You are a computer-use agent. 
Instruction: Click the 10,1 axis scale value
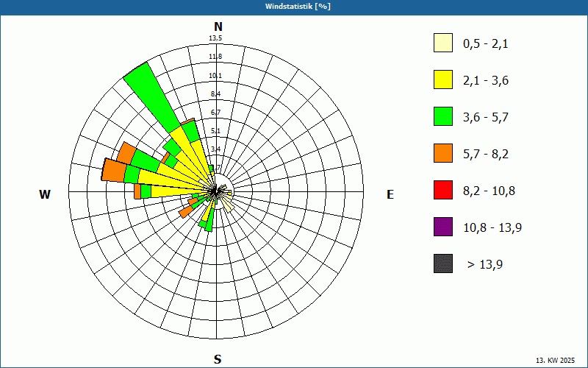215,76
